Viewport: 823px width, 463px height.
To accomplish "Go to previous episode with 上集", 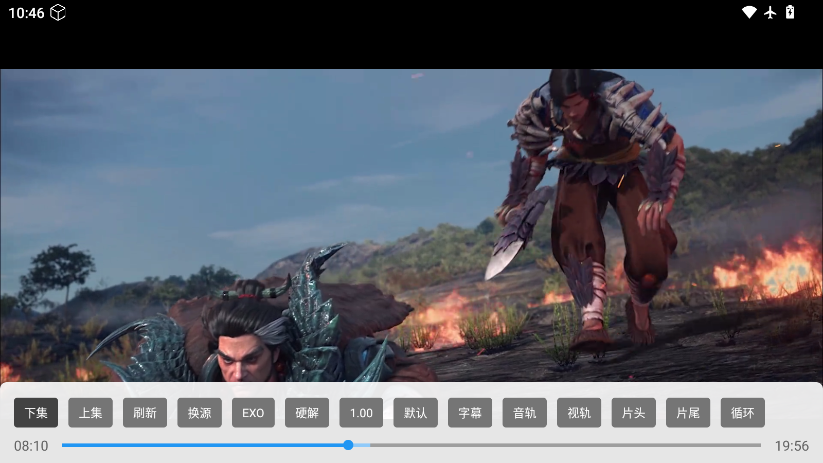I will pos(90,413).
